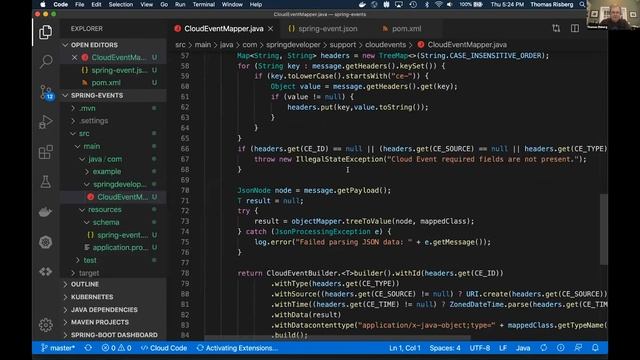Expand the Java Dependencies panel
Viewport: 640px width, 360px height.
(113, 309)
